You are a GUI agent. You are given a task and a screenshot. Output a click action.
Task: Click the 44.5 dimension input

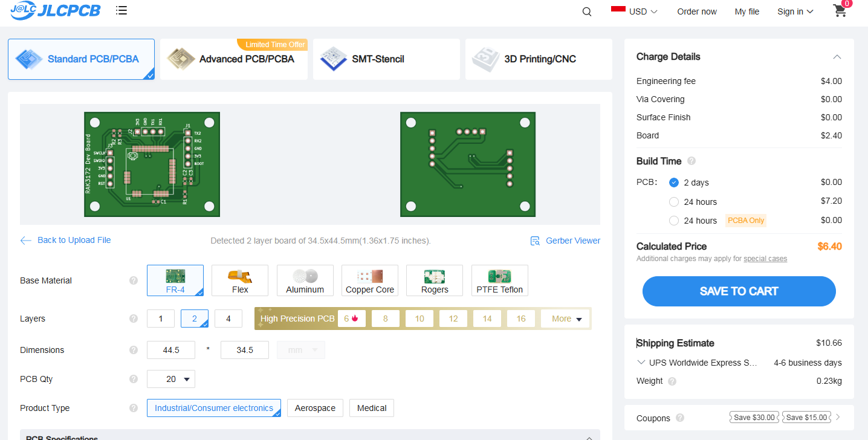point(171,350)
